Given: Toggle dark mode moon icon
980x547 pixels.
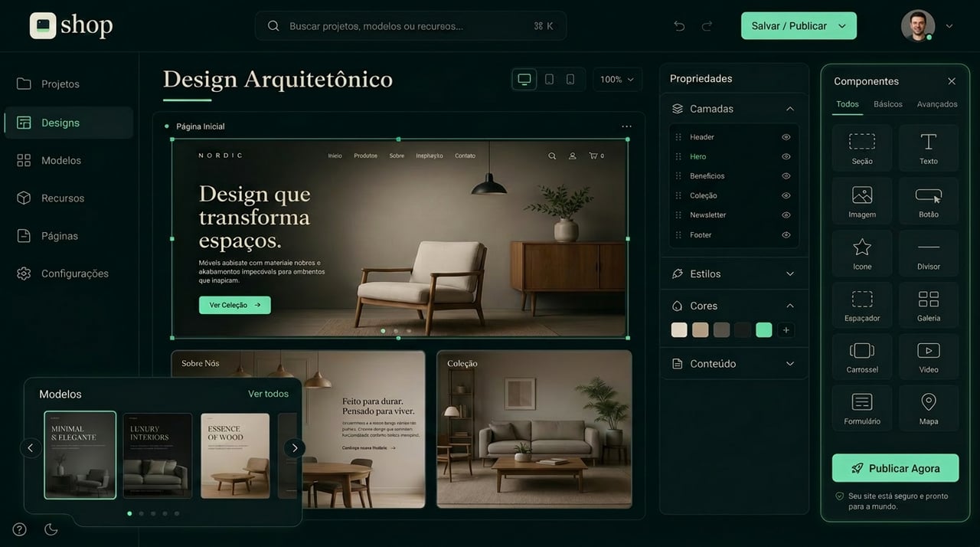Looking at the screenshot, I should pos(51,529).
